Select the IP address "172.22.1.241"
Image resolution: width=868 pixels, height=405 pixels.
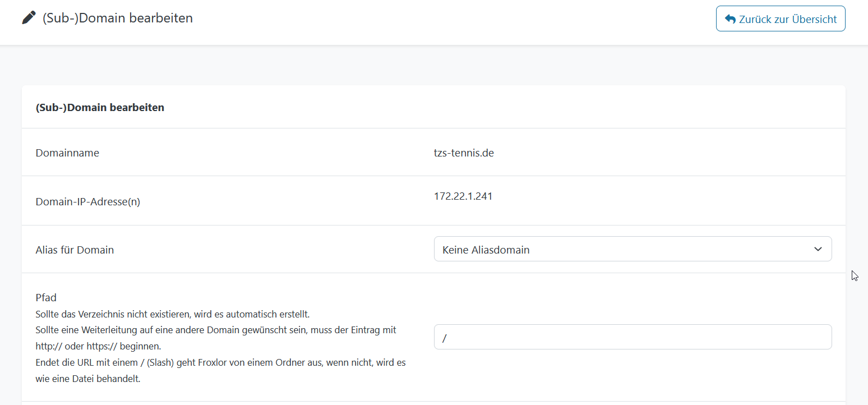(x=463, y=196)
